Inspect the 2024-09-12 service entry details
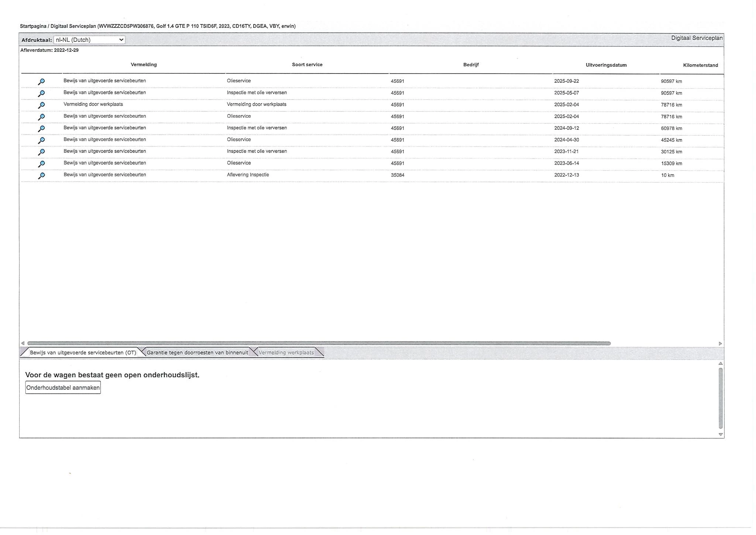 click(41, 129)
